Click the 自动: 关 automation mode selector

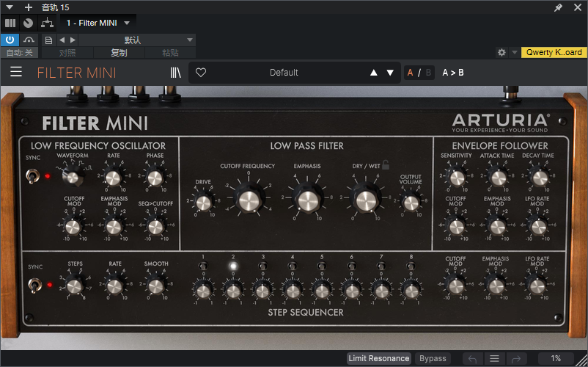[x=19, y=53]
